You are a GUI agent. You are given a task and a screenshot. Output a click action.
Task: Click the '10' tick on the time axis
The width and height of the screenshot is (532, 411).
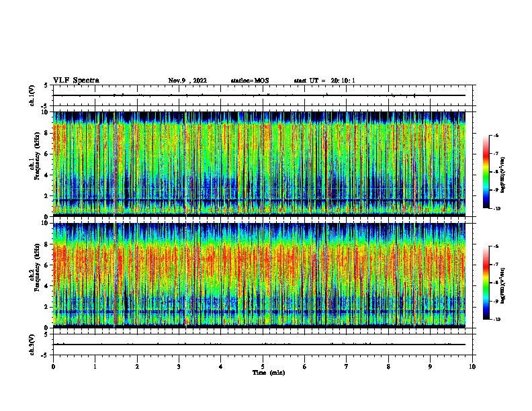click(472, 367)
